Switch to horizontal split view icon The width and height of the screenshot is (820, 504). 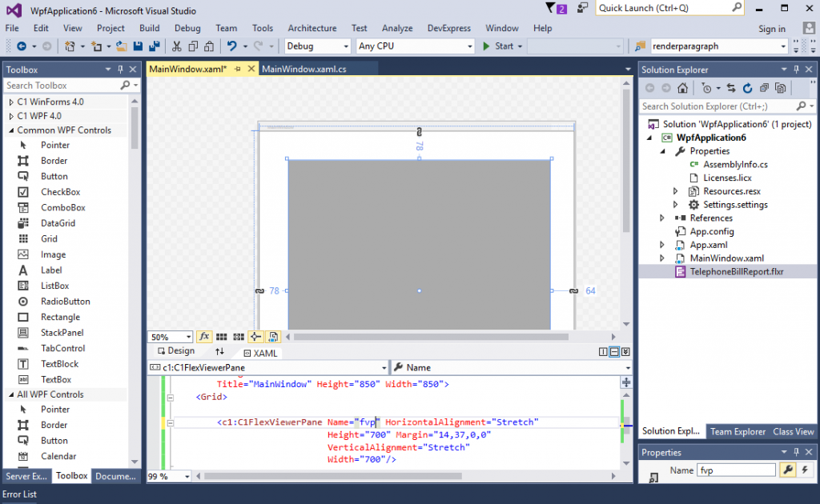coord(614,352)
